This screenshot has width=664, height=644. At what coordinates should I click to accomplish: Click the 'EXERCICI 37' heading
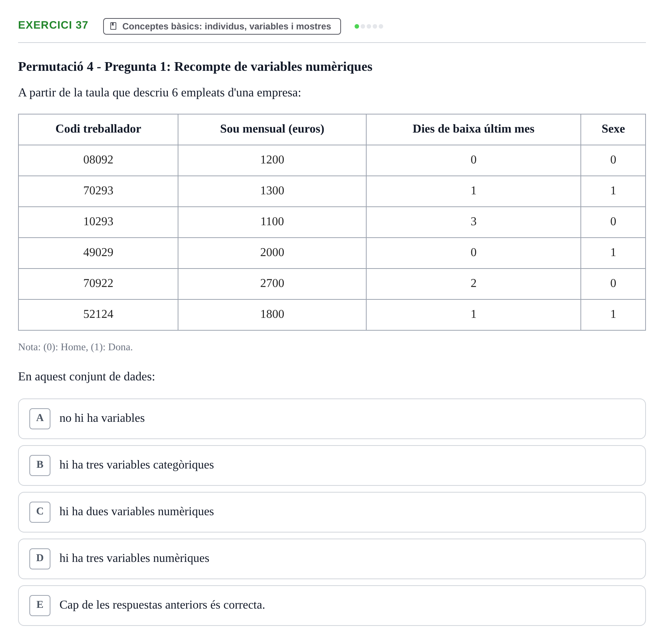53,25
